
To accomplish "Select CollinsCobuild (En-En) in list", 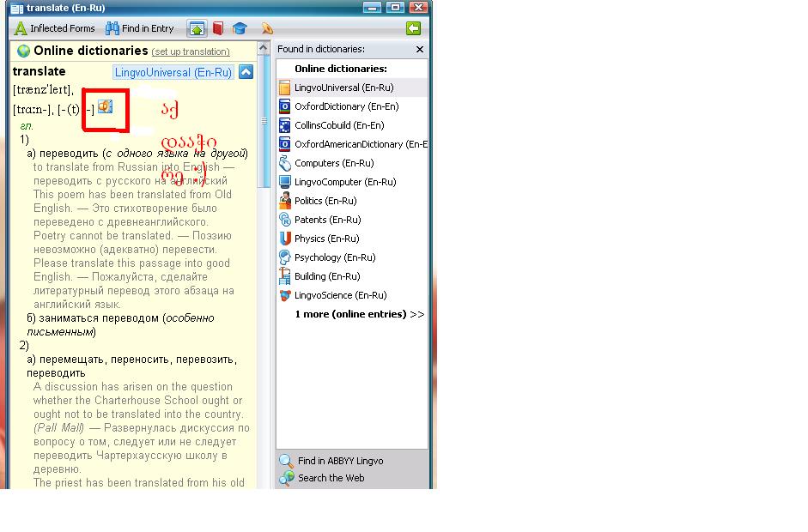I will point(352,125).
